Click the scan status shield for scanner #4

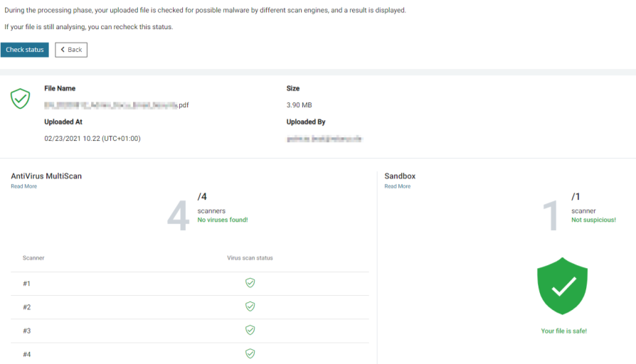(250, 353)
